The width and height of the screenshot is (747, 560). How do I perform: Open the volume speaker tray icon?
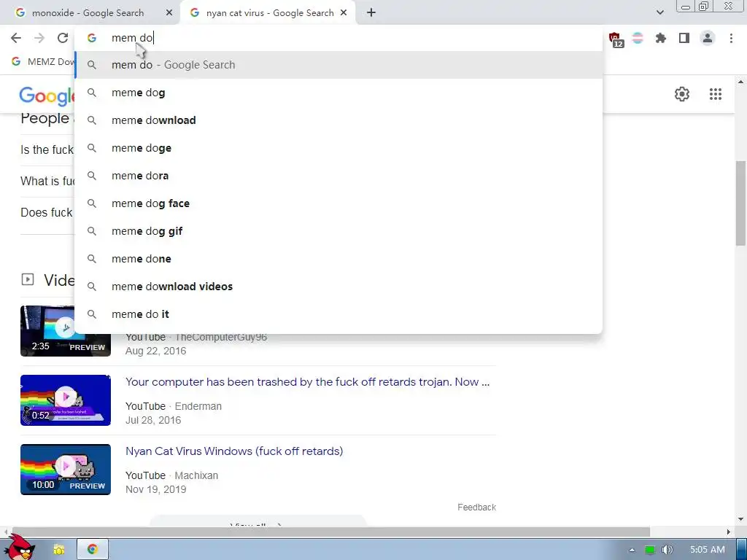[667, 550]
